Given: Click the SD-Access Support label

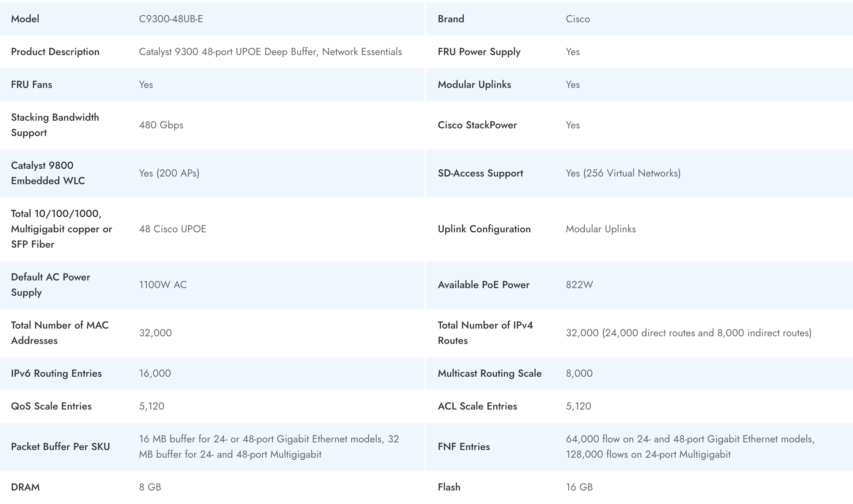Looking at the screenshot, I should [x=480, y=173].
